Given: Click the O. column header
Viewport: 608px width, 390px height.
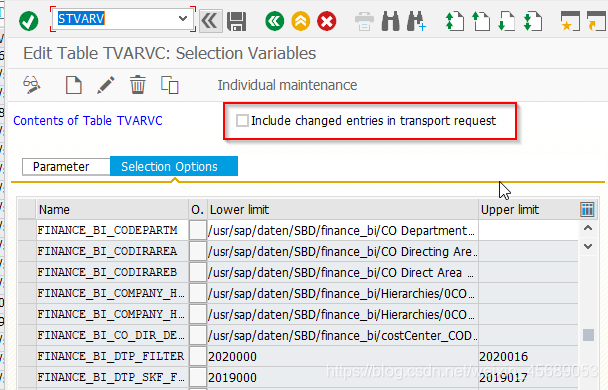Looking at the screenshot, I should (198, 210).
